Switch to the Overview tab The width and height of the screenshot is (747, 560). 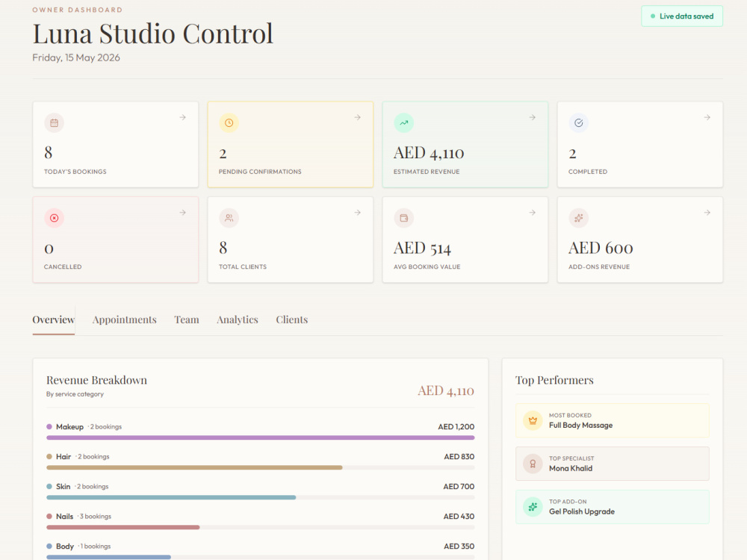pyautogui.click(x=53, y=320)
